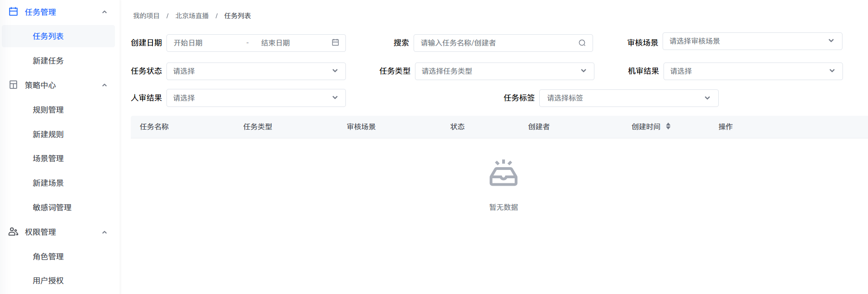Image resolution: width=868 pixels, height=294 pixels.
Task: Collapse the 策略中心 menu chevron
Action: pyautogui.click(x=104, y=85)
